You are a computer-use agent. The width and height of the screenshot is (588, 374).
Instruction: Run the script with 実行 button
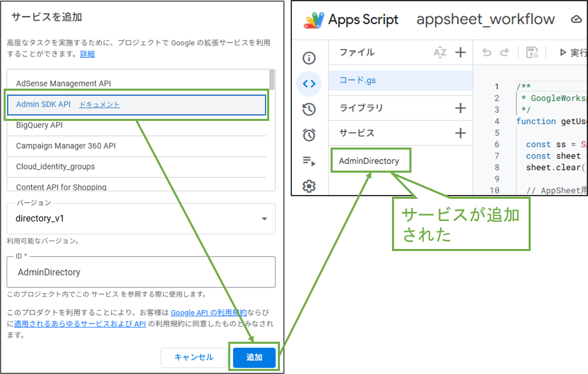573,53
